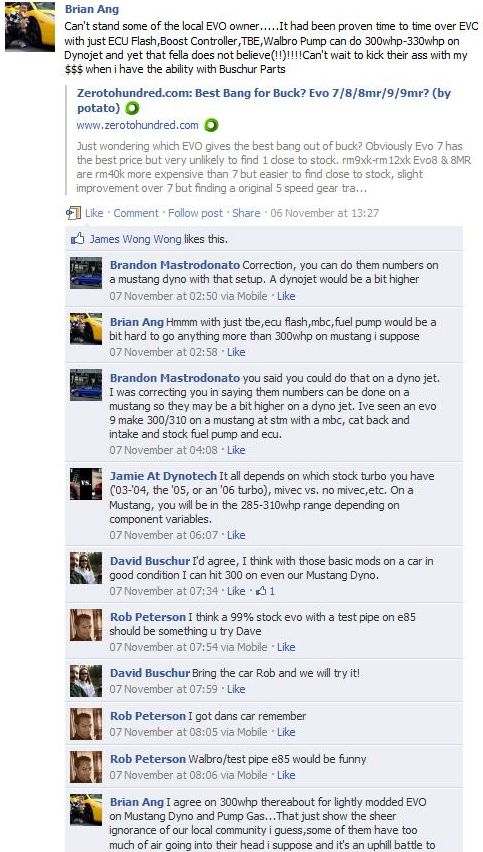Click the green circle icon after potato)

click(131, 108)
